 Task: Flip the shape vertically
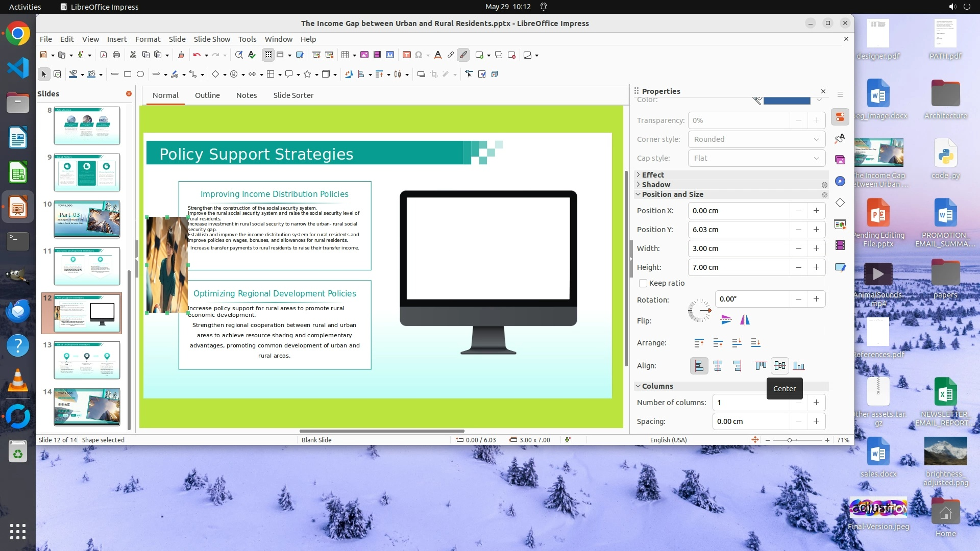click(726, 320)
